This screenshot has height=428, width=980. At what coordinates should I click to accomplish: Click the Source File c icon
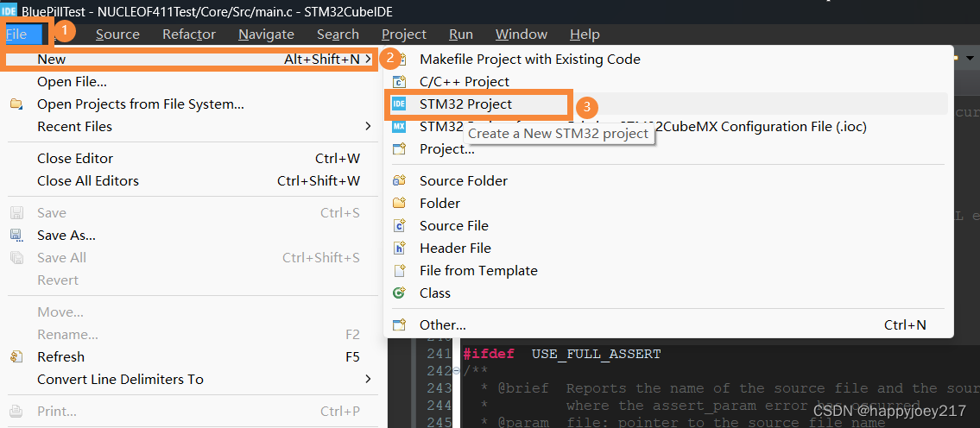tap(400, 225)
